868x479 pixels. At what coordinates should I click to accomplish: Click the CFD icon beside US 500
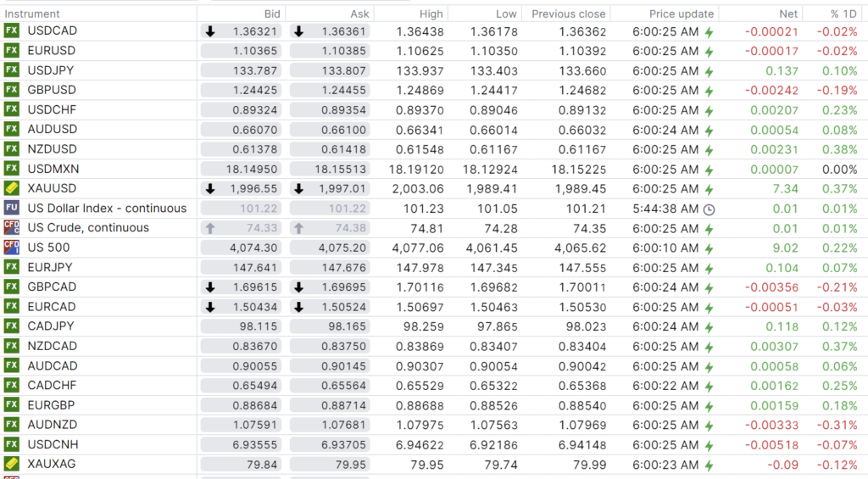[12, 248]
